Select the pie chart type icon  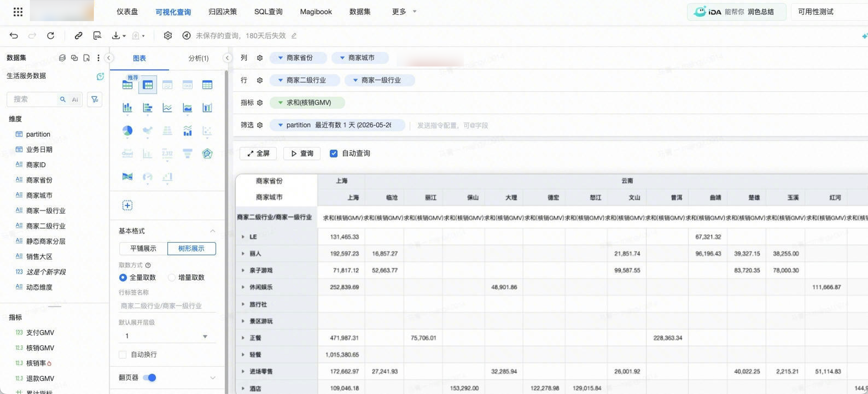pos(127,131)
